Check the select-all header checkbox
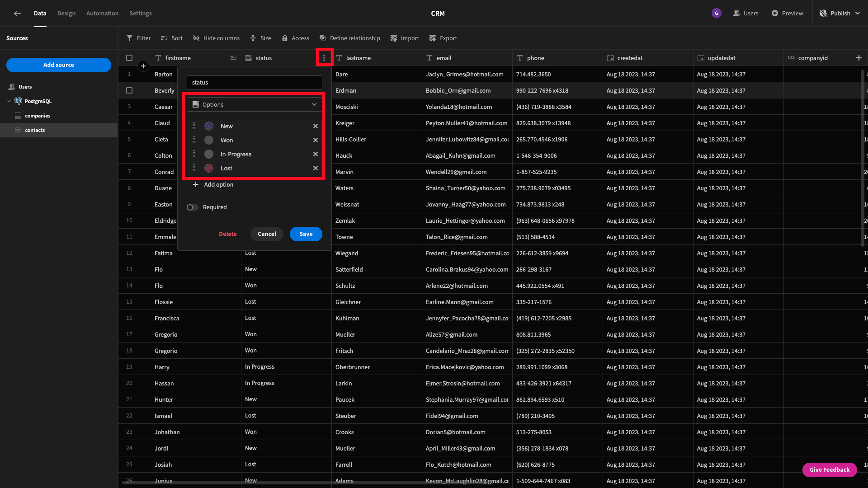Screen dimensions: 868x488 [129, 58]
